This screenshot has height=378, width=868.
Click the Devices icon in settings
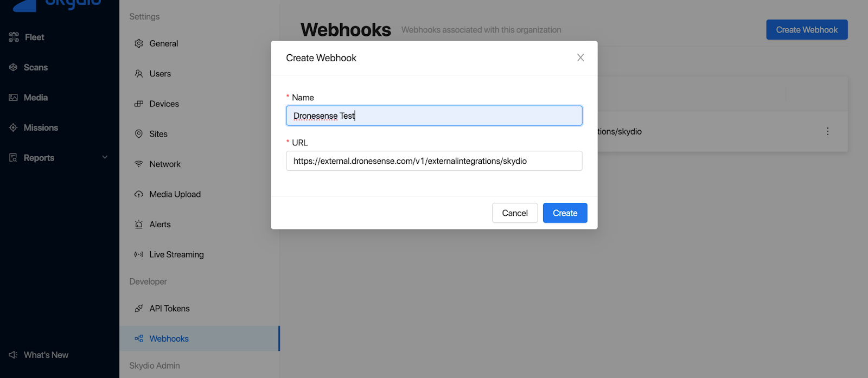139,104
